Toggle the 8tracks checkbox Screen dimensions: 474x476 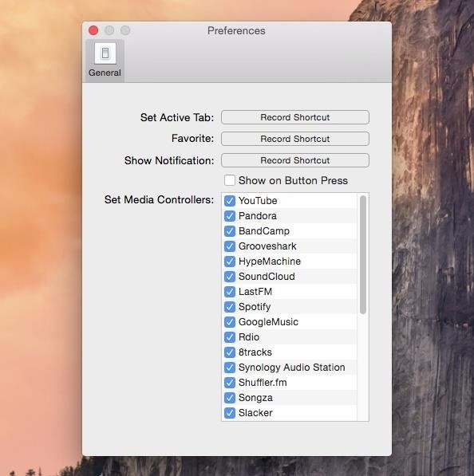[x=230, y=352]
